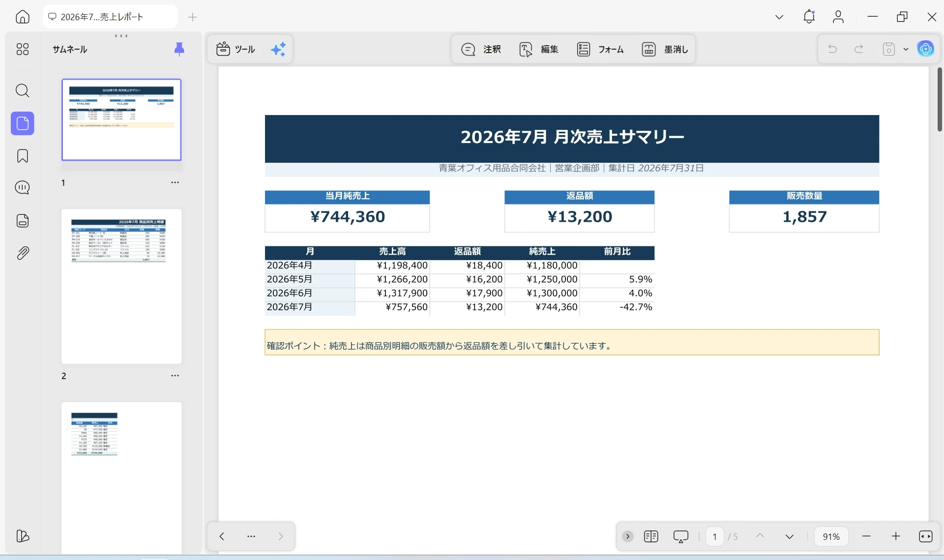
Task: Click the undo arrow icon
Action: 832,49
